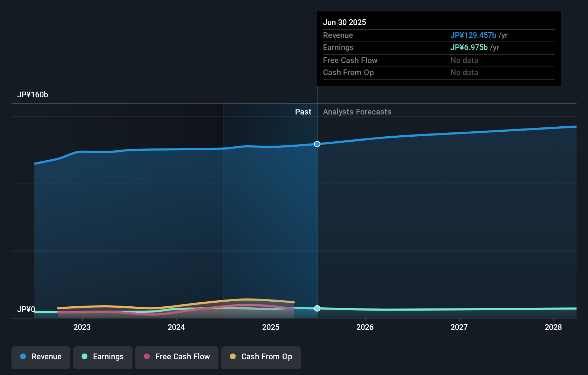Toggle the Cash From Op legend series
The width and height of the screenshot is (588, 375).
pos(261,357)
